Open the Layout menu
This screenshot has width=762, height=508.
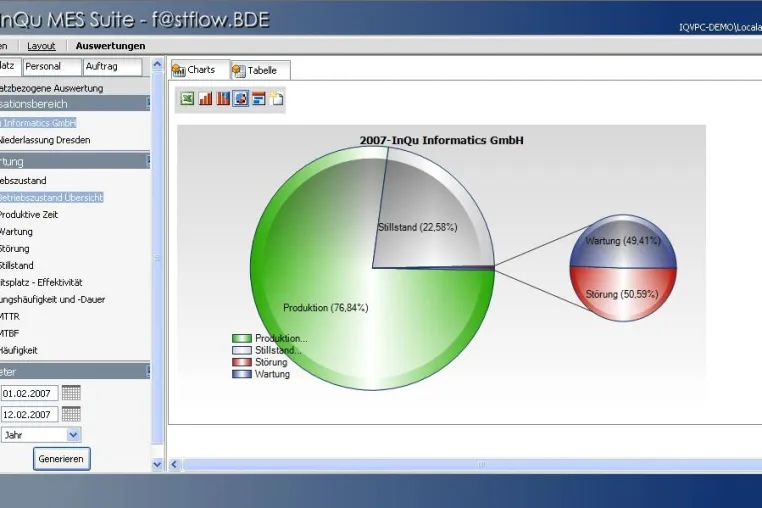pos(41,46)
